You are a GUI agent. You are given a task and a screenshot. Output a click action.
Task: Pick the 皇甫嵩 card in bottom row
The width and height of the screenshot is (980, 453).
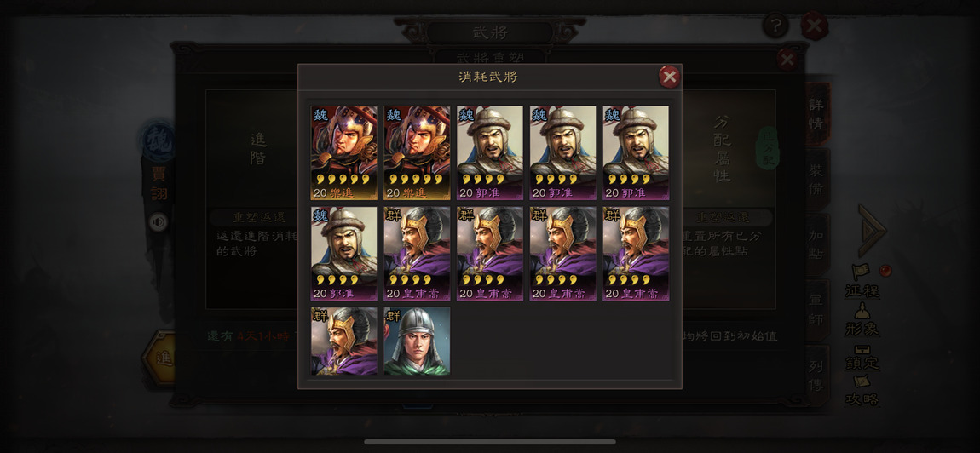[x=343, y=341]
